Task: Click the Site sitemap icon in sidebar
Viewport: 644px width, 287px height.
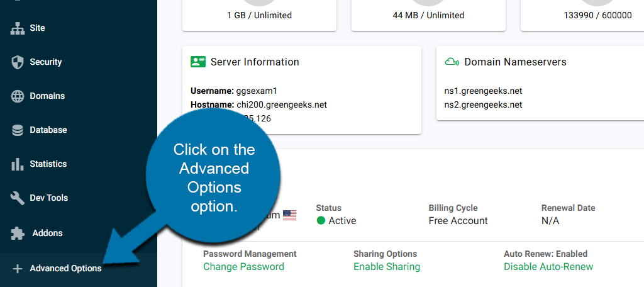Action: coord(18,28)
